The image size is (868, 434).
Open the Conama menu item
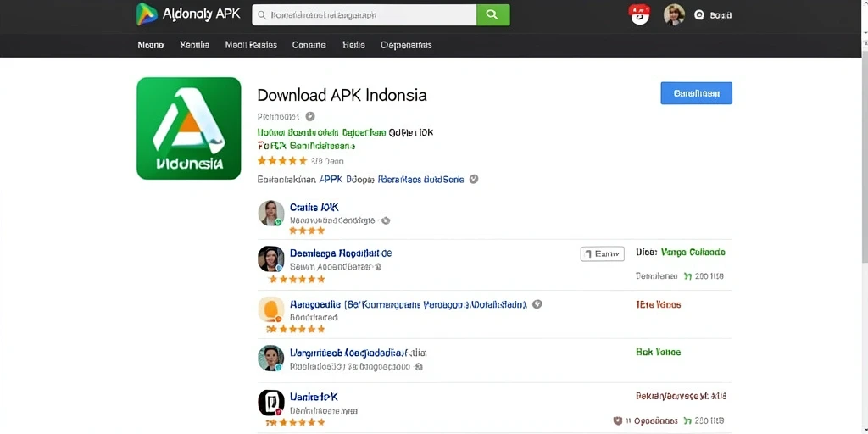coord(309,46)
